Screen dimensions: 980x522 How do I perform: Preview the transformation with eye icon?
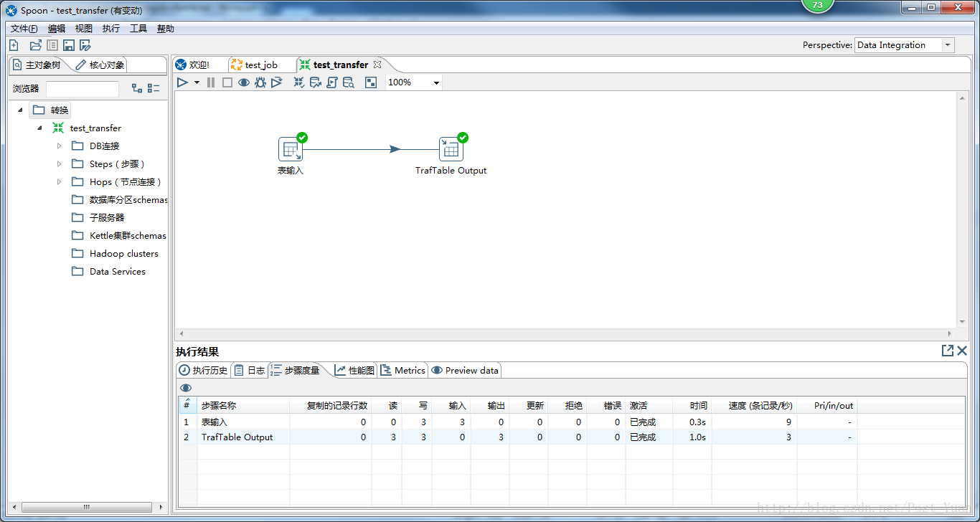(244, 82)
